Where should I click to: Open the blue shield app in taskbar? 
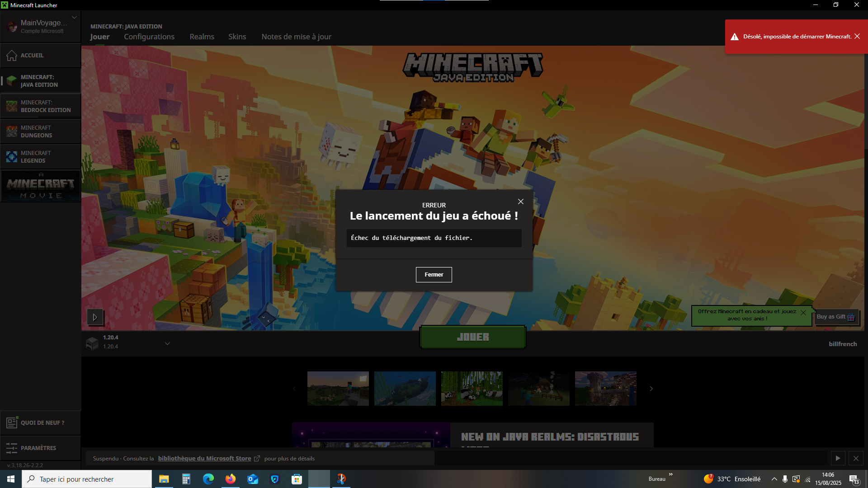click(275, 479)
